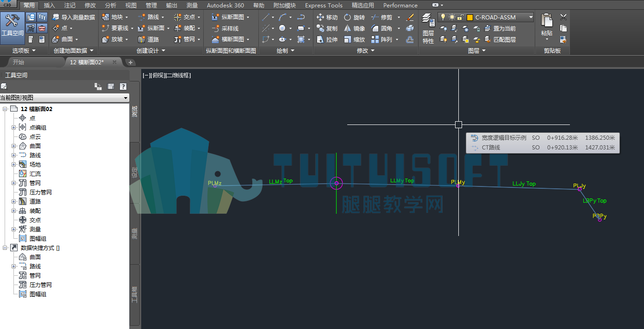Activate the 移动 move tool

point(327,17)
